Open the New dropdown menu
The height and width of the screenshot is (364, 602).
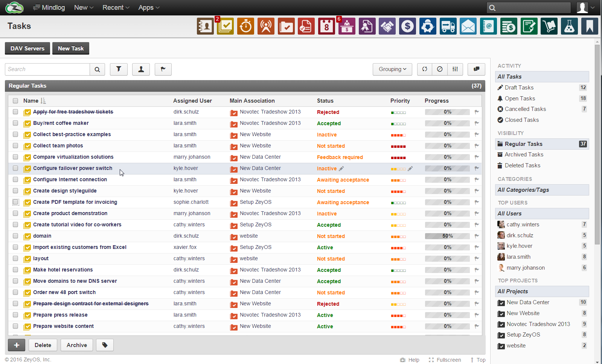coord(84,8)
